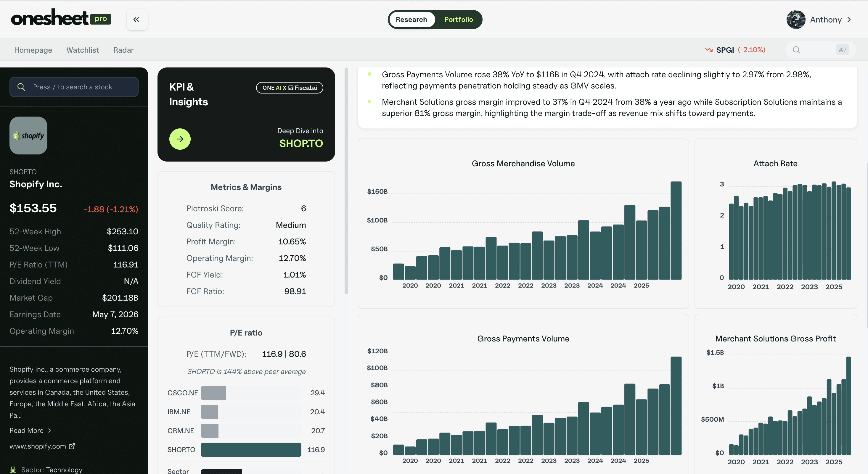Click the SHOP.TO peer comparison bar

[x=250, y=449]
